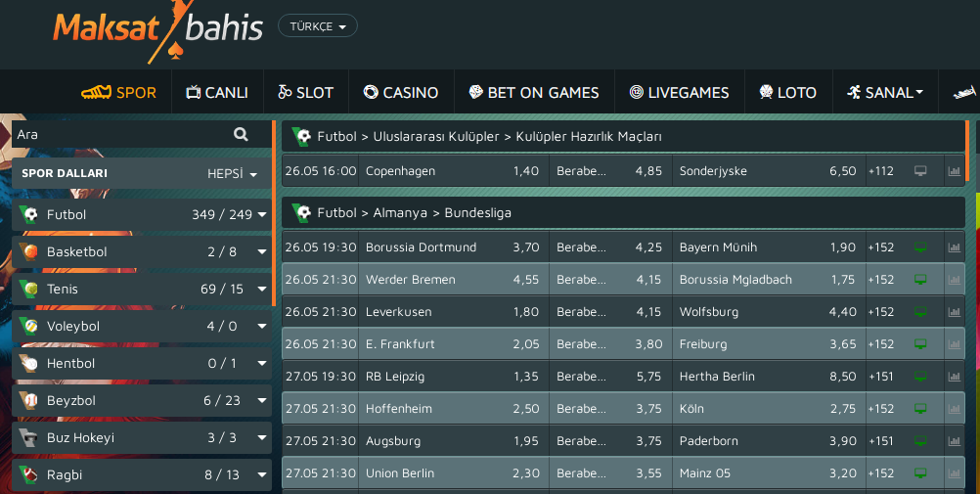This screenshot has height=494, width=980.
Task: Click monitor icon on RB Leipzig row
Action: point(920,377)
